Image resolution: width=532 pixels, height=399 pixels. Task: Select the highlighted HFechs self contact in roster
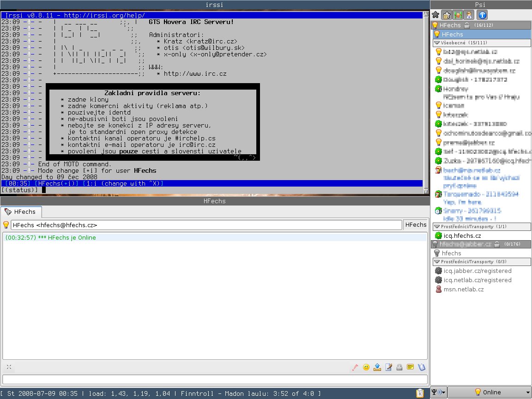pos(482,34)
